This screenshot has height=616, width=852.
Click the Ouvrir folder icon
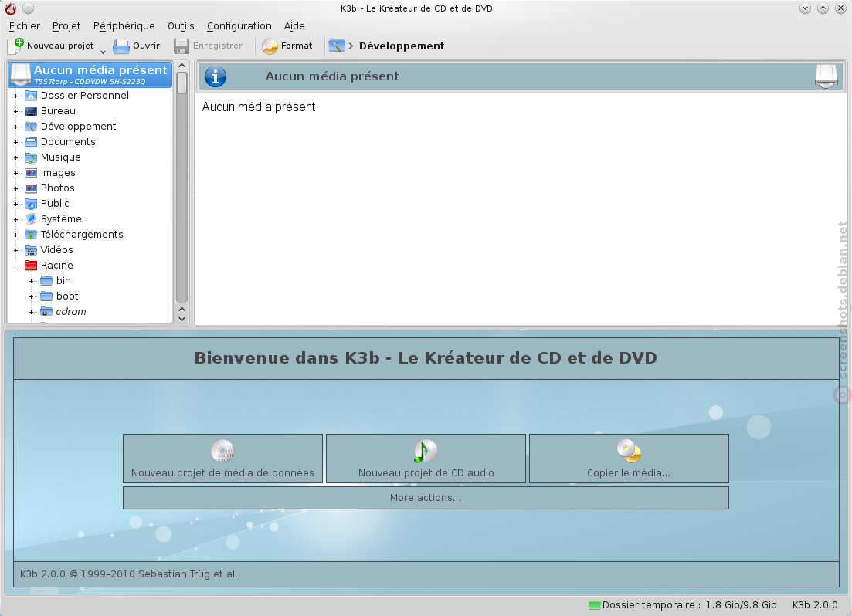(121, 46)
